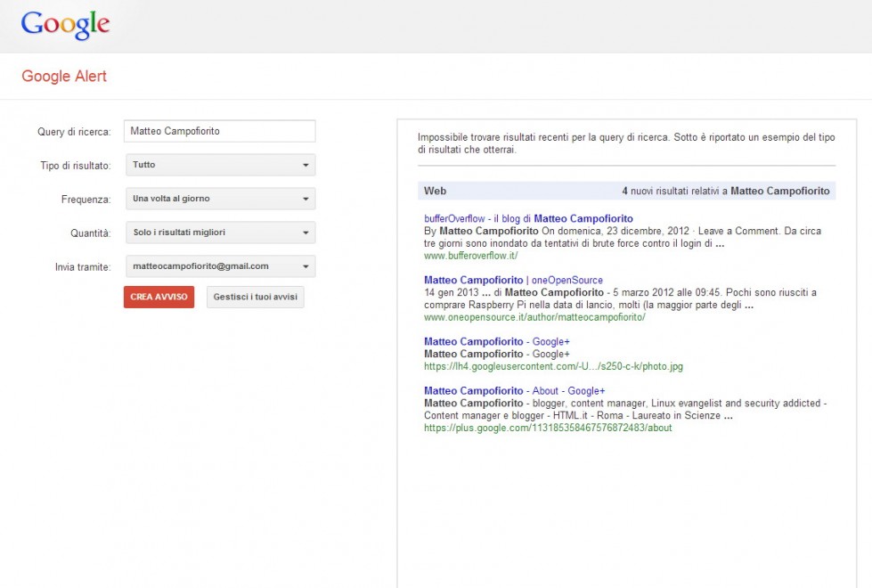Open bufferOverflow blog result title
The height and width of the screenshot is (588, 872).
(528, 218)
